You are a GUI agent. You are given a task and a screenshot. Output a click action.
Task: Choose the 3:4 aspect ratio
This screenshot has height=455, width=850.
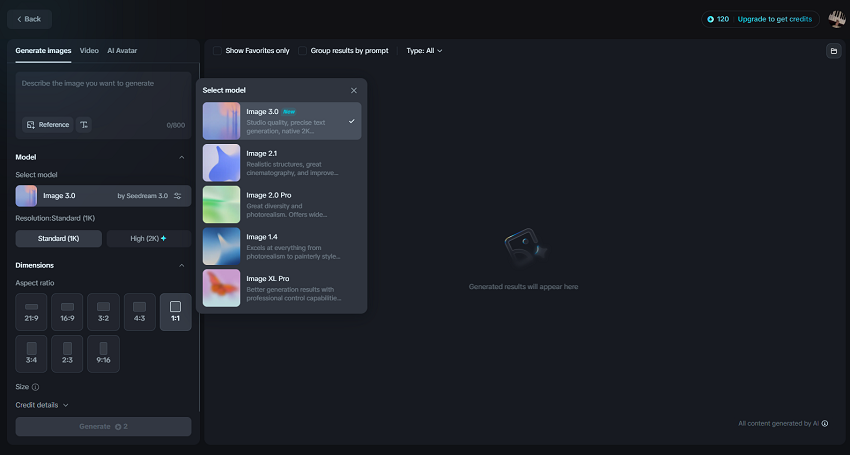(x=31, y=354)
